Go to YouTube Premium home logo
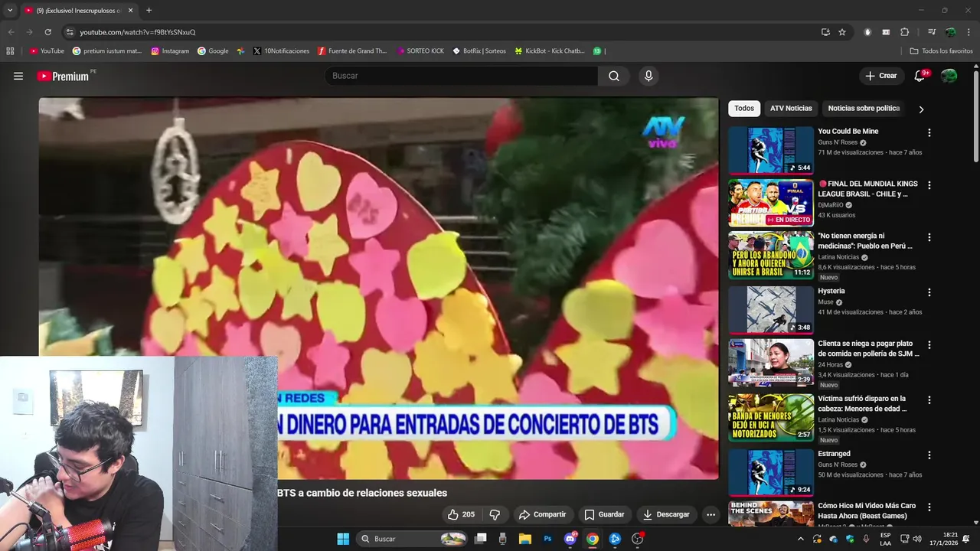Image resolution: width=980 pixels, height=551 pixels. click(64, 76)
